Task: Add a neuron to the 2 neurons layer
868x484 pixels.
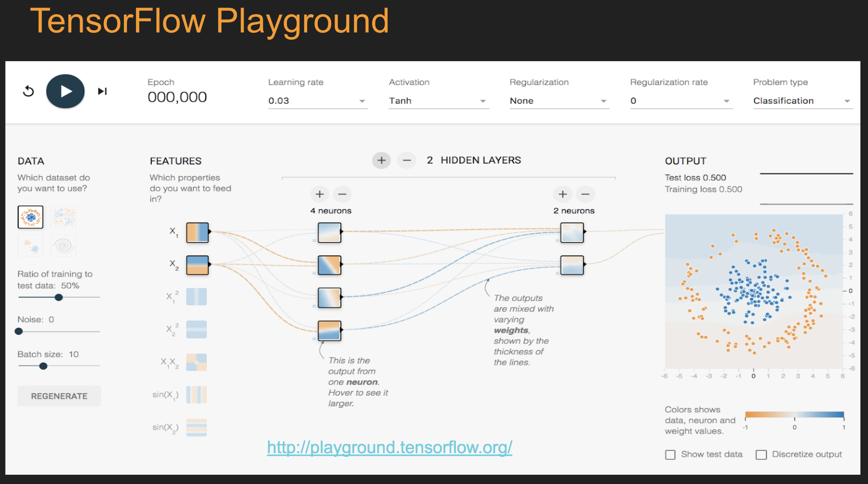Action: (x=563, y=194)
